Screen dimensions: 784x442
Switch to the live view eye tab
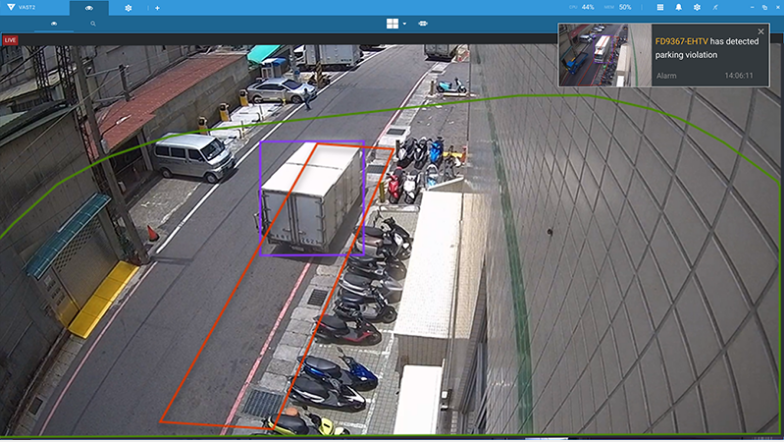click(x=89, y=7)
